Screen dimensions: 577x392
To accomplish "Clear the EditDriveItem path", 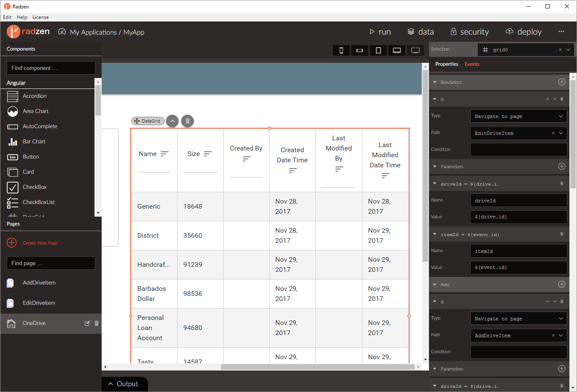I will pos(553,133).
